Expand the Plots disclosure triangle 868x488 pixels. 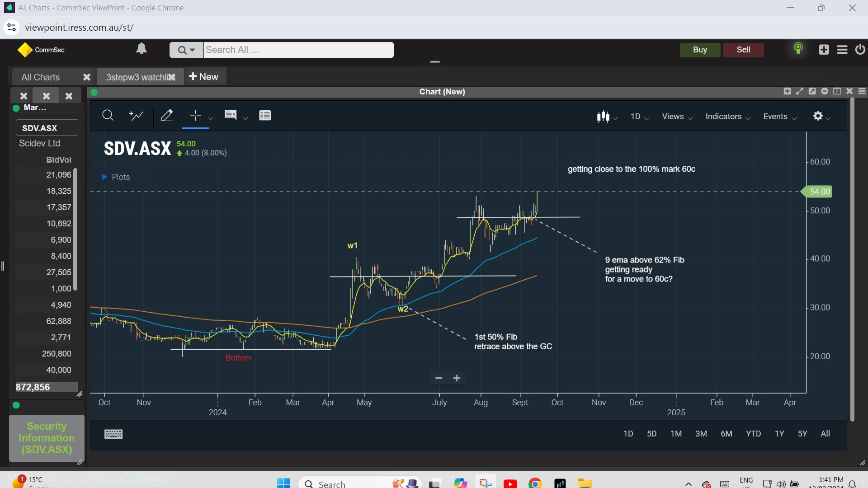104,177
